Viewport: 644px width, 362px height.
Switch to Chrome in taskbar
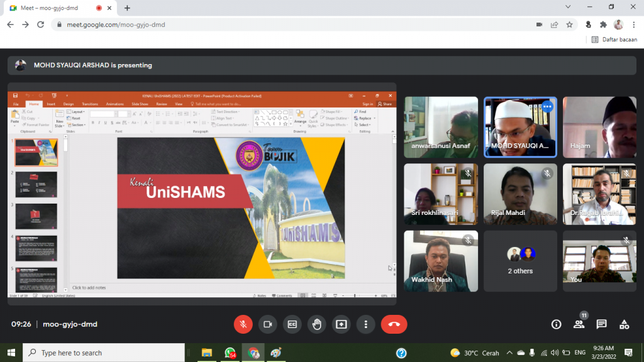253,353
